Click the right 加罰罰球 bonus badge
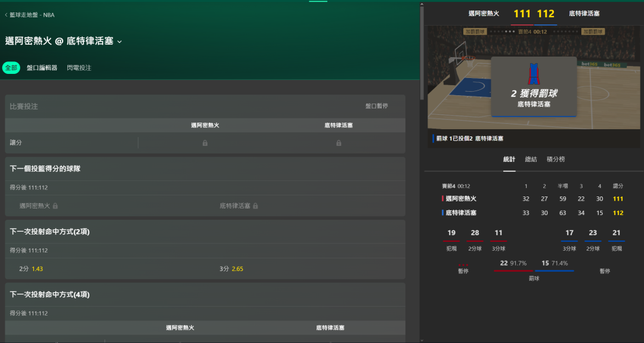 pos(592,32)
